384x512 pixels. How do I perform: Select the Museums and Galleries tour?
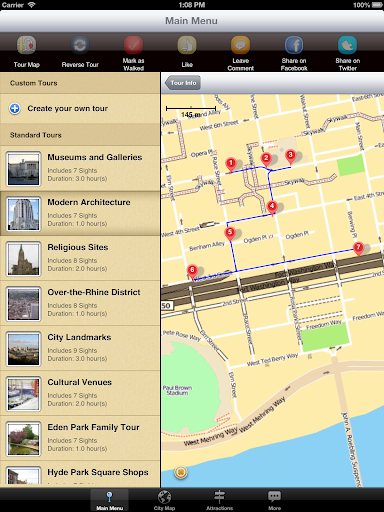[x=80, y=168]
